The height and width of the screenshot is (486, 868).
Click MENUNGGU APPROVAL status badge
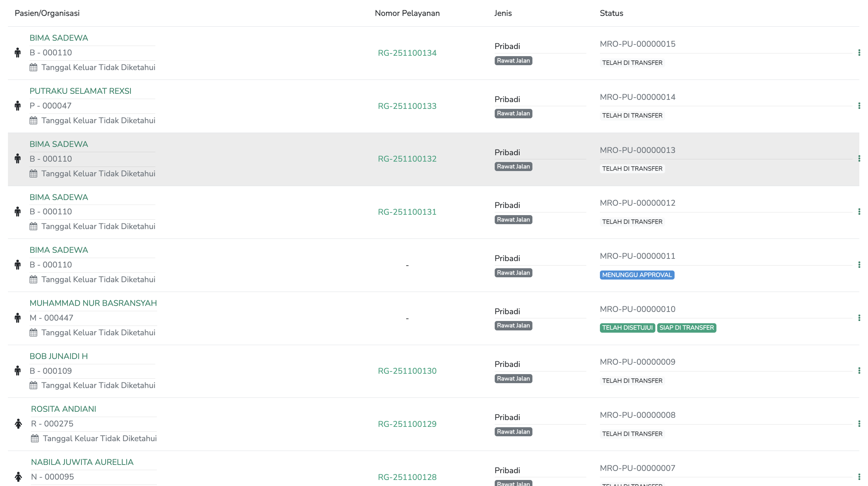637,275
